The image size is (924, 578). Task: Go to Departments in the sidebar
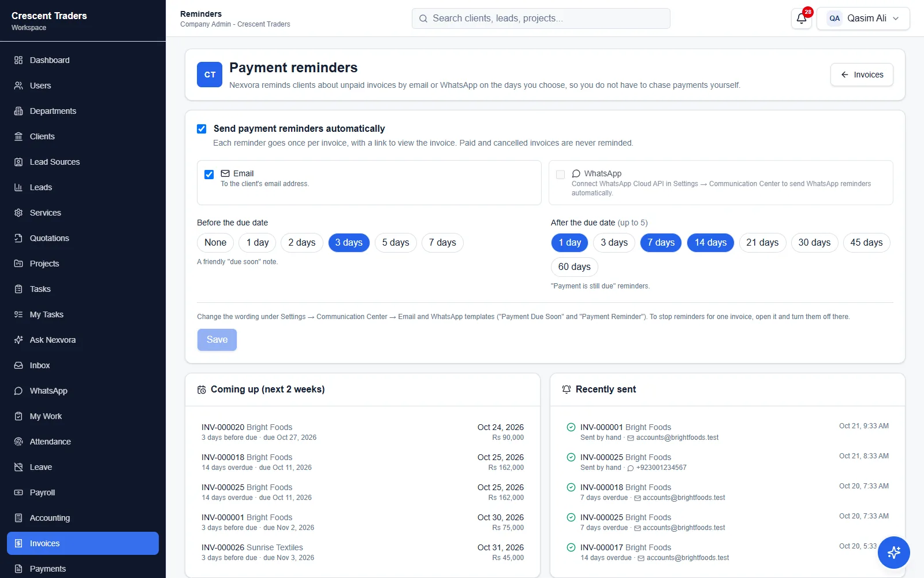(x=83, y=111)
